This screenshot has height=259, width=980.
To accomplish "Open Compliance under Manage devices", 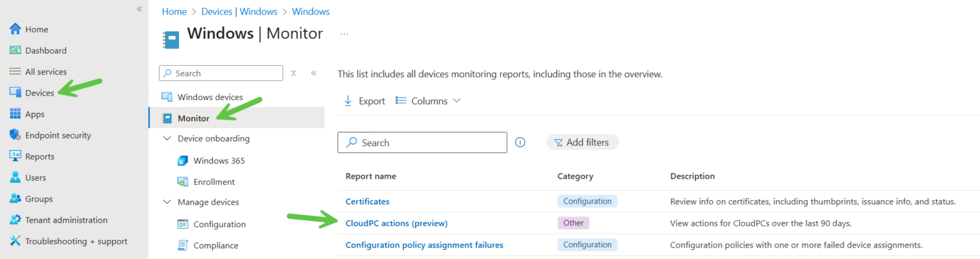I will 216,246.
